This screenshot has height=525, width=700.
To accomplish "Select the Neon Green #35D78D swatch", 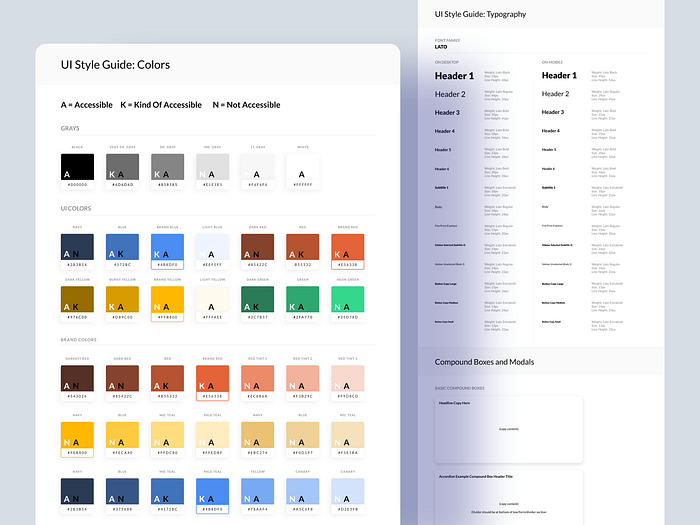I will (348, 304).
